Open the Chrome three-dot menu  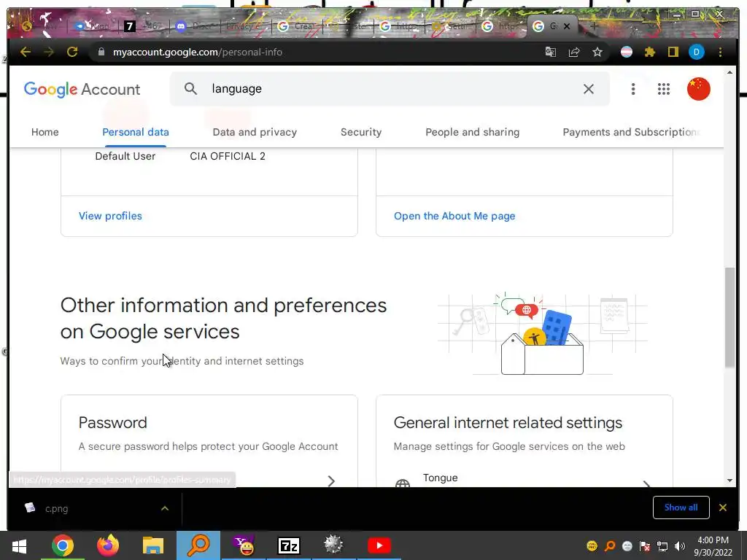(720, 52)
